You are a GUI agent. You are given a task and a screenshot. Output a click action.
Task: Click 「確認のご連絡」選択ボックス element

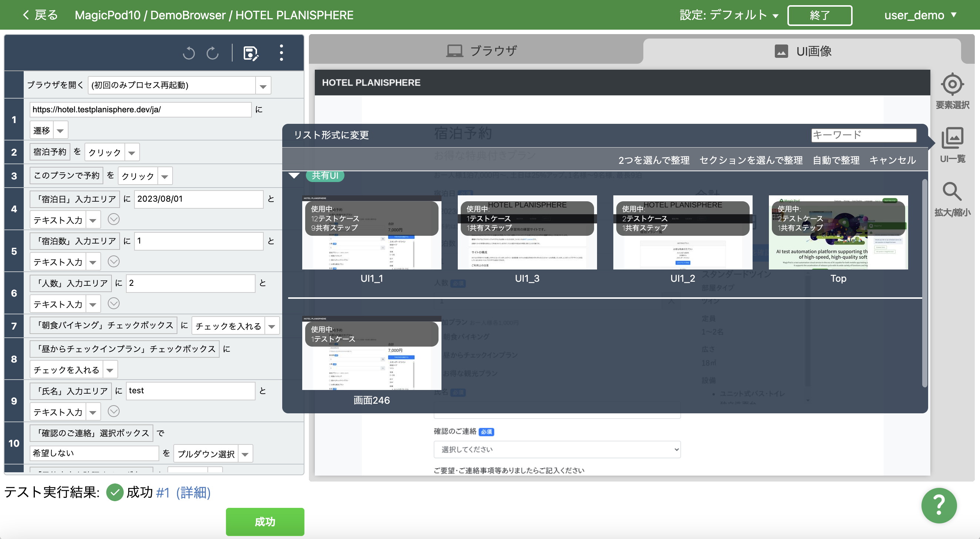click(91, 433)
